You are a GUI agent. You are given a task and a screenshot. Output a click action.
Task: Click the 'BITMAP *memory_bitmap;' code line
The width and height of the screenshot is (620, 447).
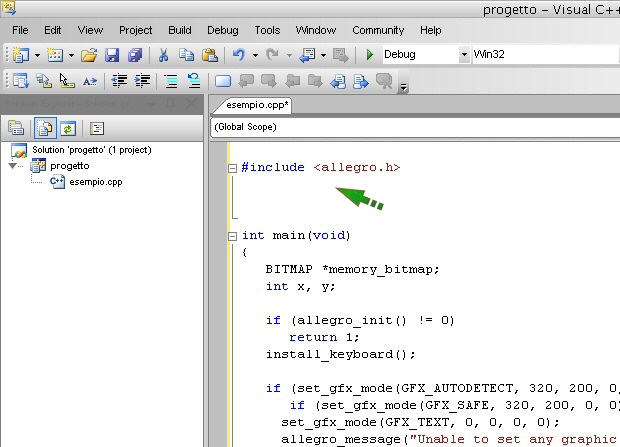point(352,269)
